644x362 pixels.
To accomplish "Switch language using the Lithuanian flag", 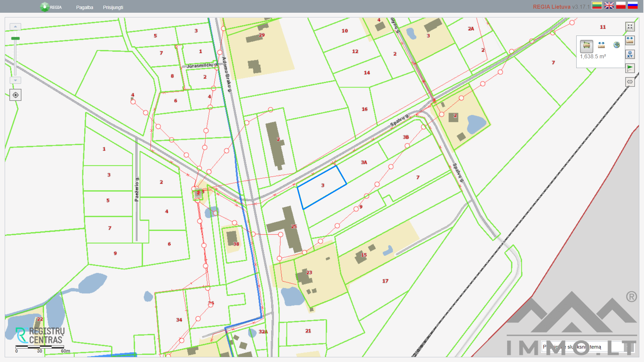I will tap(597, 5).
